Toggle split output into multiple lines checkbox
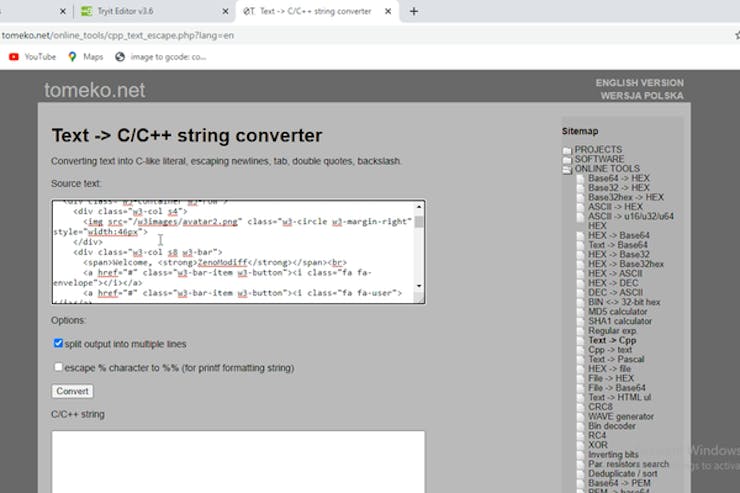This screenshot has width=740, height=493. click(58, 343)
